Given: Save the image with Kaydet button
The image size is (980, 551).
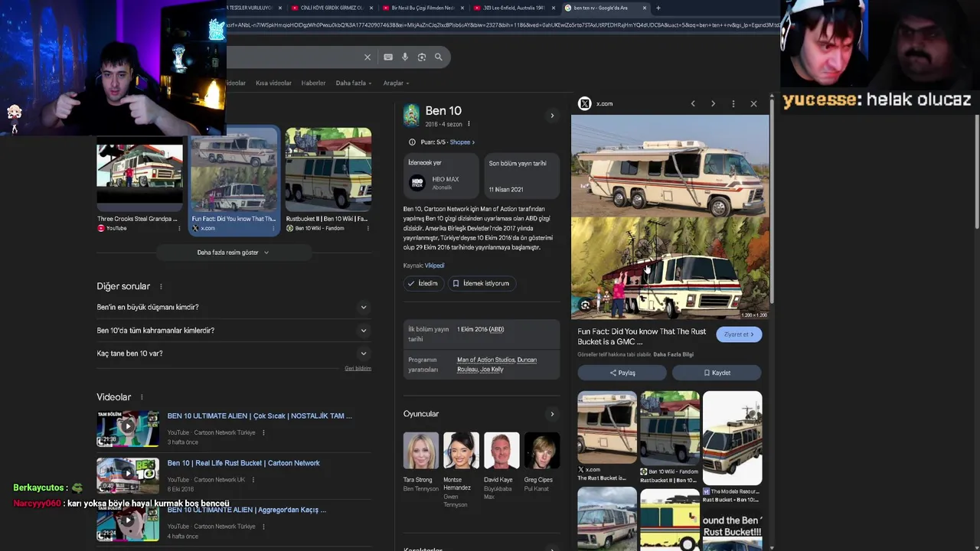Looking at the screenshot, I should click(x=717, y=373).
